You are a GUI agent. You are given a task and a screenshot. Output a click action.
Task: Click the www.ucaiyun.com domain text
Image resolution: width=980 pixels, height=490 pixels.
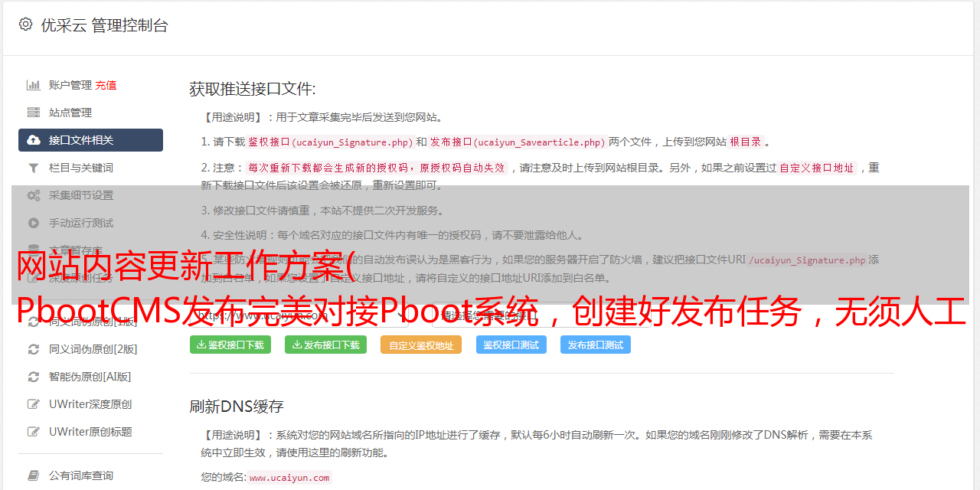coord(289,477)
